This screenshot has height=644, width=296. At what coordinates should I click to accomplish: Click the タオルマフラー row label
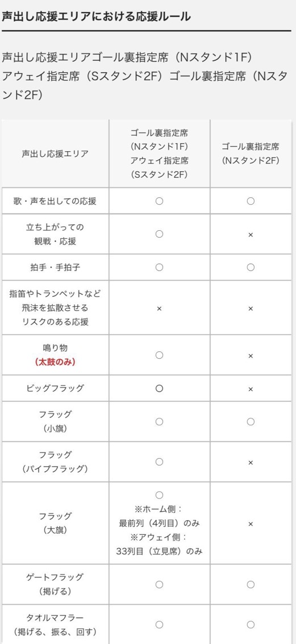[55, 624]
